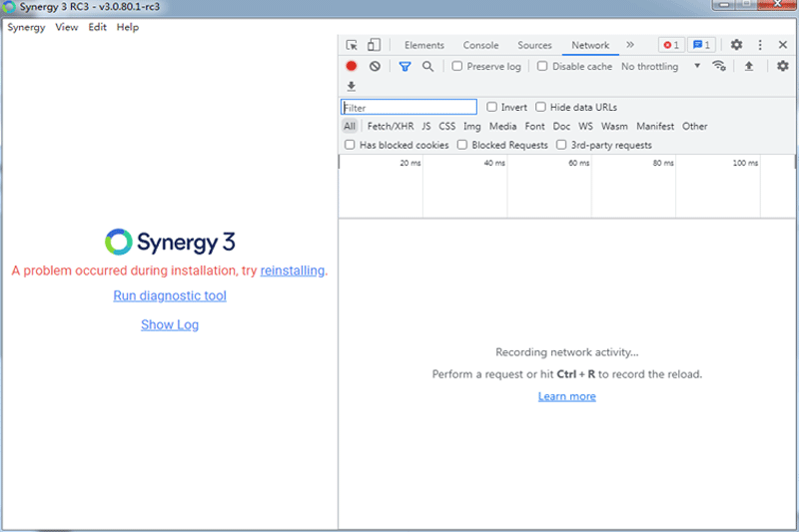
Task: Focus the network Filter text field
Action: pyautogui.click(x=408, y=107)
